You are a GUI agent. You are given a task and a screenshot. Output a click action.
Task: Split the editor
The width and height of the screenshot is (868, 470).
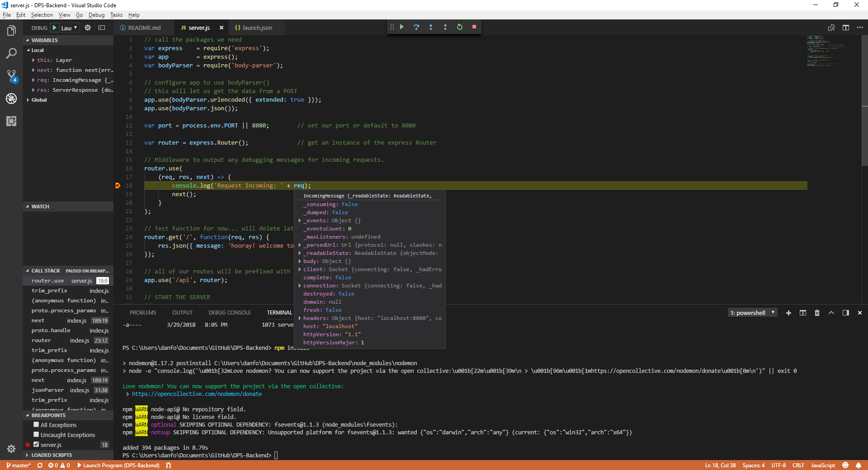coord(846,28)
